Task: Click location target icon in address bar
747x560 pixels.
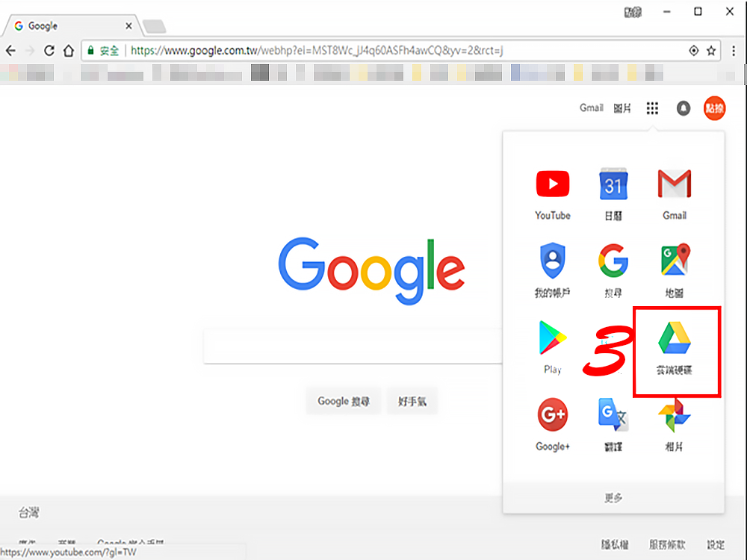Action: [x=694, y=51]
